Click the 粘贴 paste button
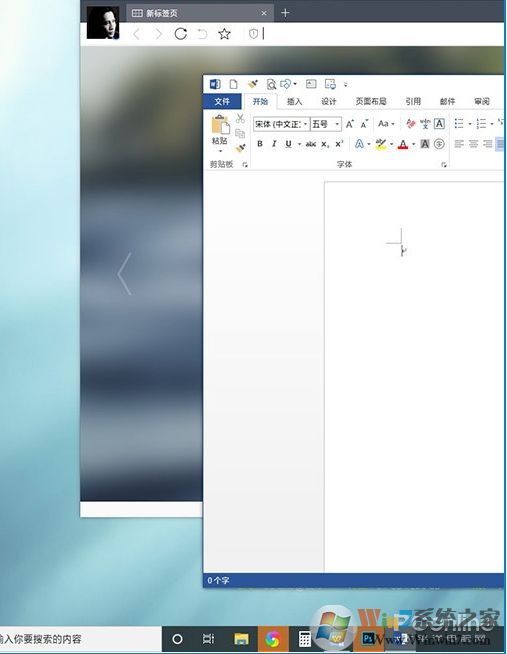The height and width of the screenshot is (654, 507). point(220,129)
